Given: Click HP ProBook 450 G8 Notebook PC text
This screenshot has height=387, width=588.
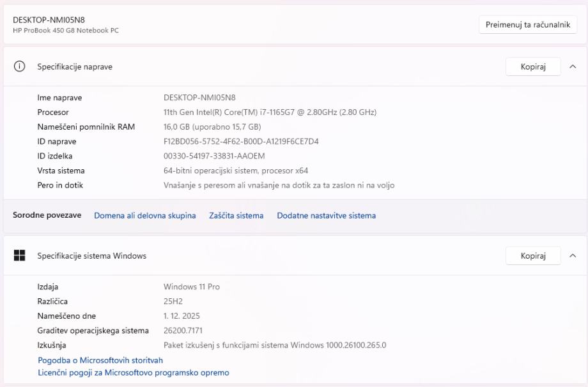Looking at the screenshot, I should [66, 31].
